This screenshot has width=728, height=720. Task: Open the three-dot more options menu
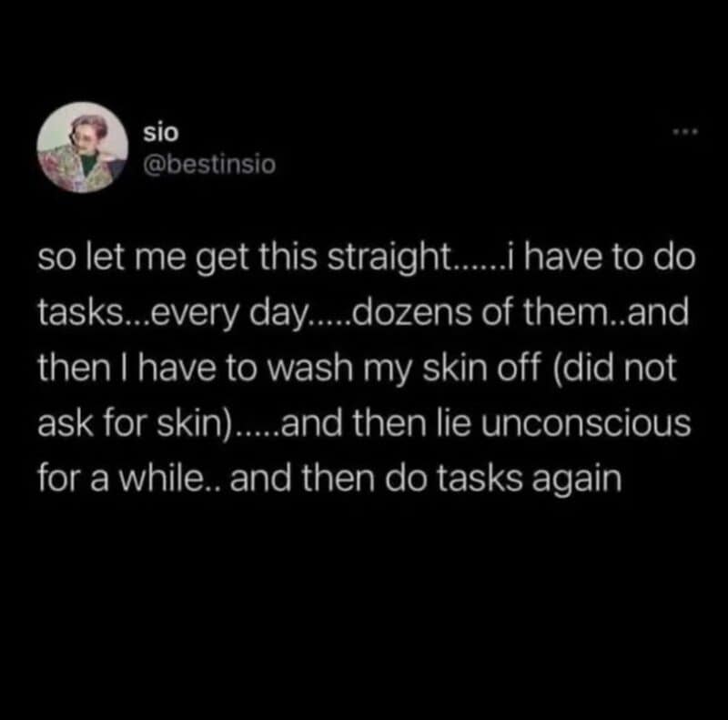pos(685,132)
